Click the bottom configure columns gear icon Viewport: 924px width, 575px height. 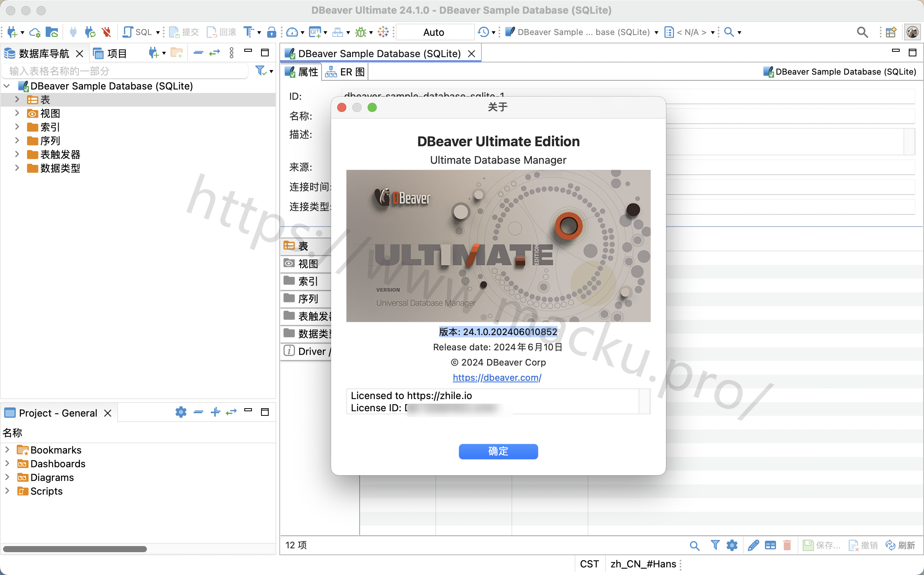point(732,546)
